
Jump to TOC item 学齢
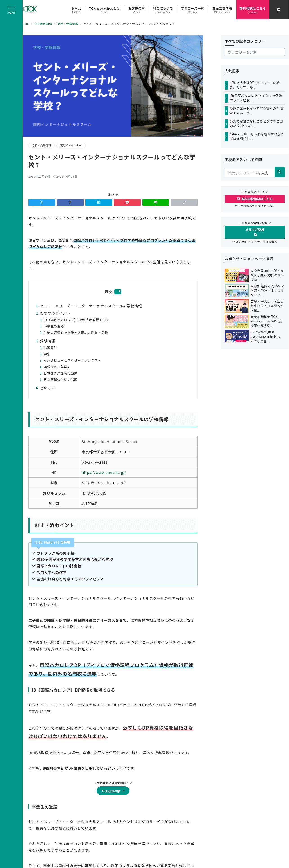pos(47,354)
